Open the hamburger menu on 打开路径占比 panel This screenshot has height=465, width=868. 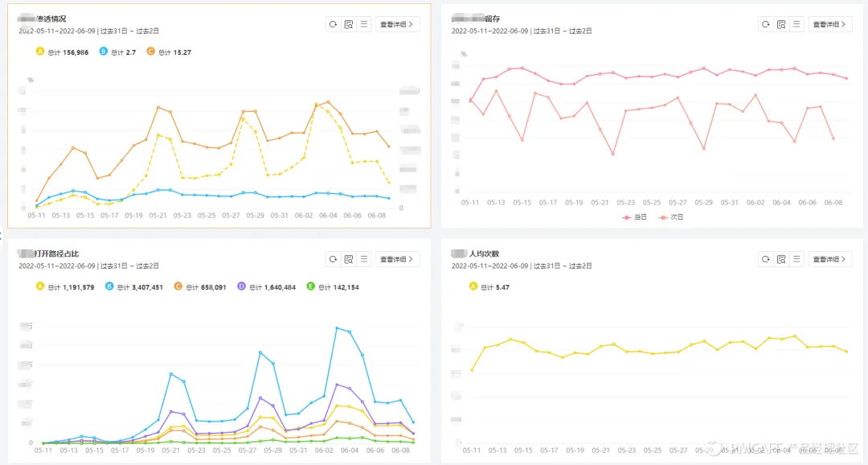point(362,258)
